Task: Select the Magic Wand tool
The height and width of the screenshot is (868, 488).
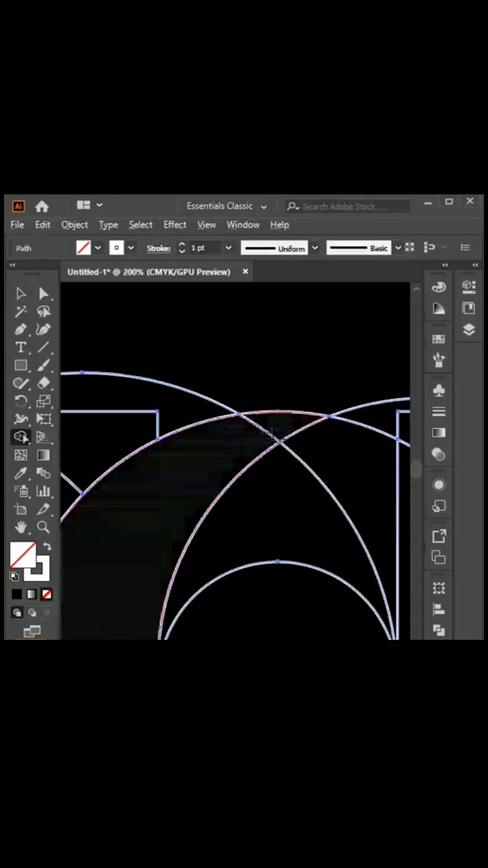Action: (20, 311)
